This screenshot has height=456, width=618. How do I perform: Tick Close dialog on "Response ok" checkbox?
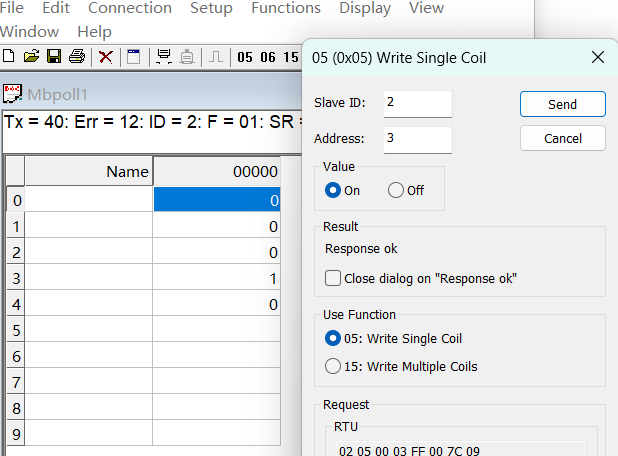coord(333,278)
